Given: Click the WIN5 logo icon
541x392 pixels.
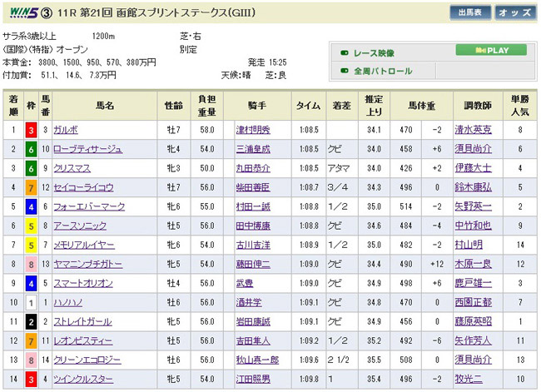Looking at the screenshot, I should (x=20, y=13).
